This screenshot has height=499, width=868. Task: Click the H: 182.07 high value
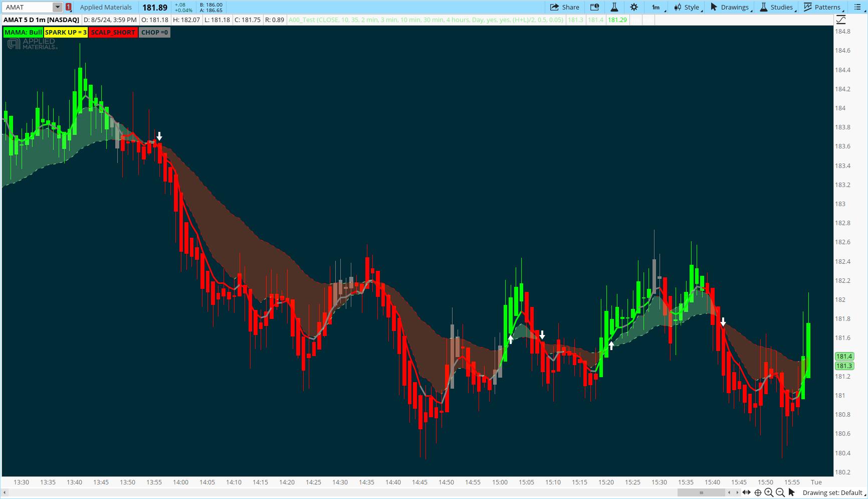point(186,20)
